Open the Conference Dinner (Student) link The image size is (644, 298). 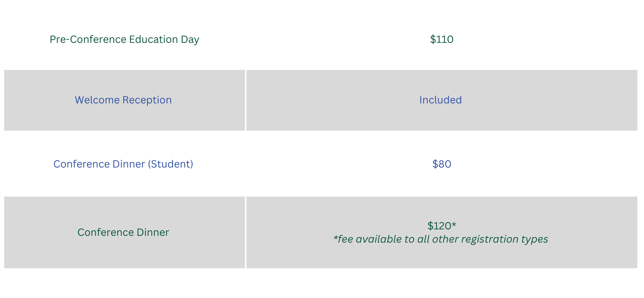pos(123,164)
